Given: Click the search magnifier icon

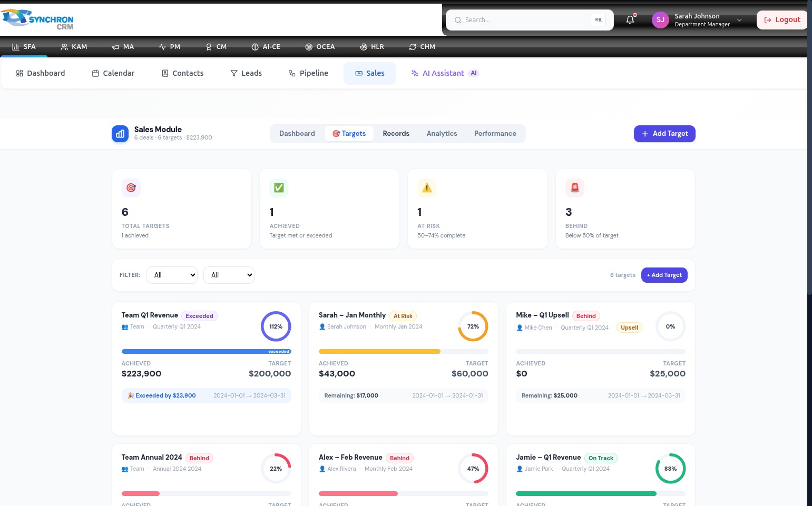Looking at the screenshot, I should [x=458, y=20].
